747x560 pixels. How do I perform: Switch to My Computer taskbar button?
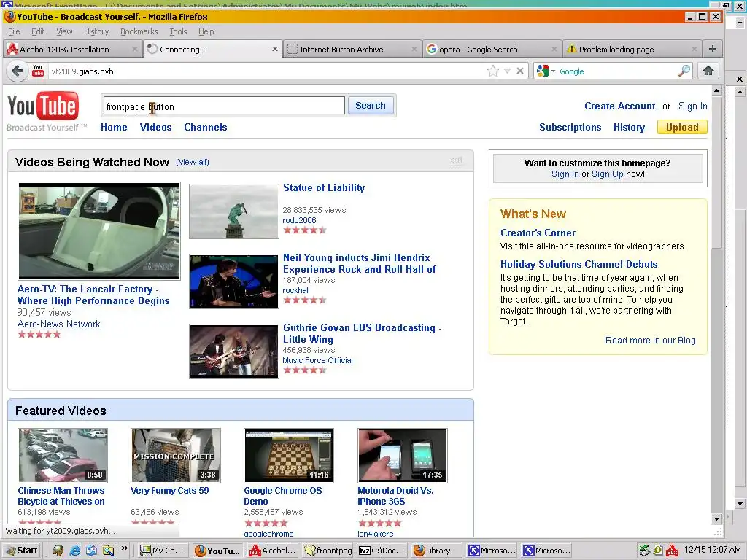[162, 551]
